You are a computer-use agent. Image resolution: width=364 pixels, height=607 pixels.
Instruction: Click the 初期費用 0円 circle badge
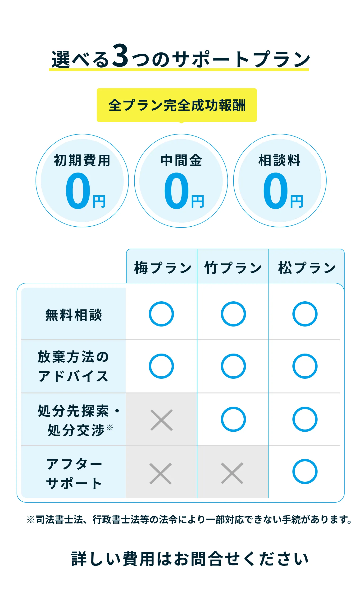[82, 181]
